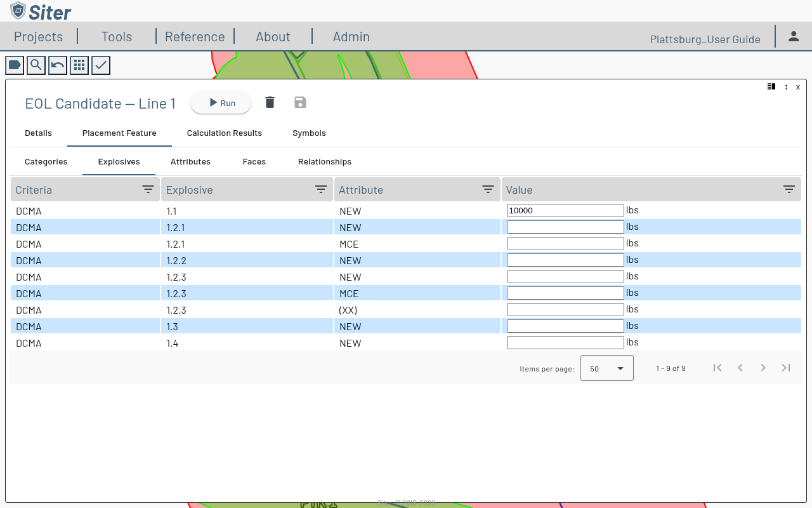Toggle the panel side-dock layout icon
The image size is (812, 508).
click(x=771, y=86)
